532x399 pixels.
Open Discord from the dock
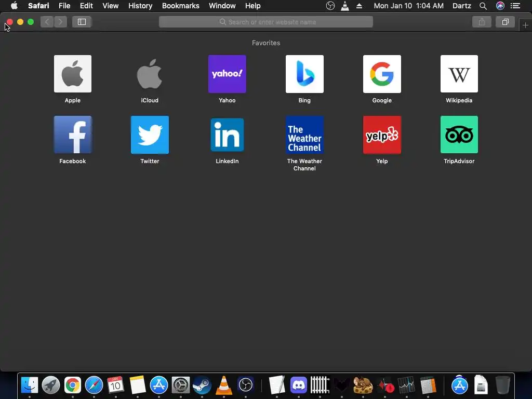pos(299,385)
